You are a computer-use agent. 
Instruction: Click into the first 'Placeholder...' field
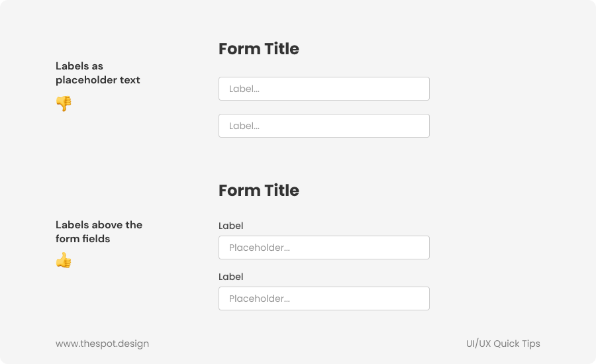coord(324,248)
